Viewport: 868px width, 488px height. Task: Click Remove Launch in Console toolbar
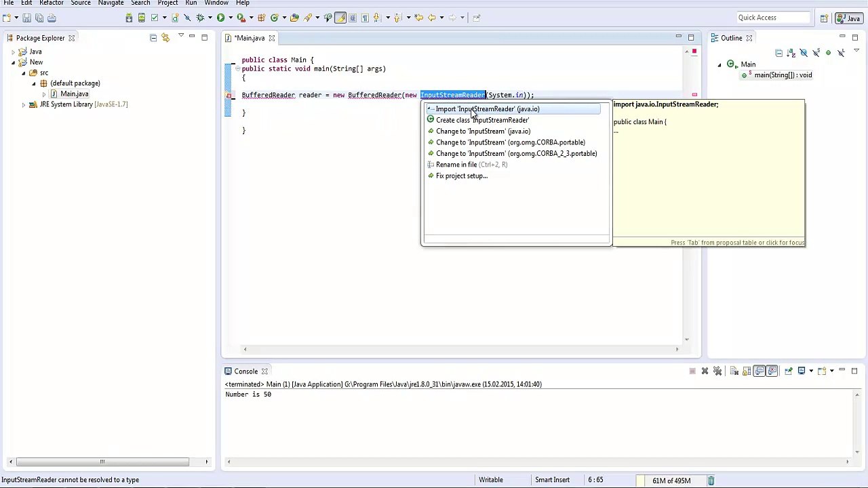tap(705, 371)
